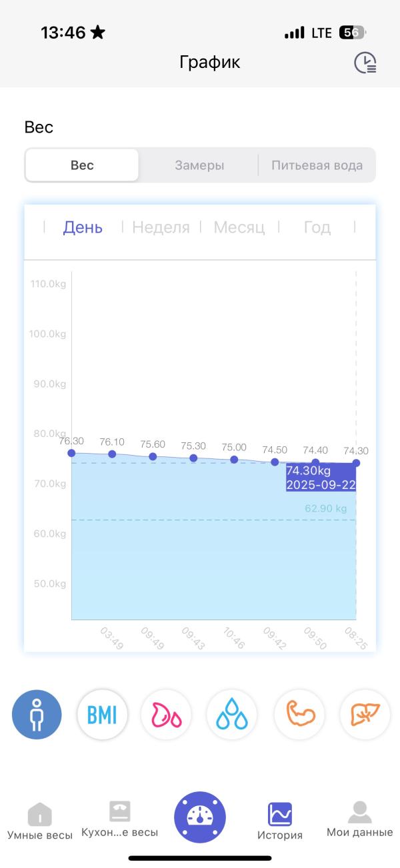Switch to the Вес segment
Viewport: 400px width, 868px height.
[x=82, y=165]
